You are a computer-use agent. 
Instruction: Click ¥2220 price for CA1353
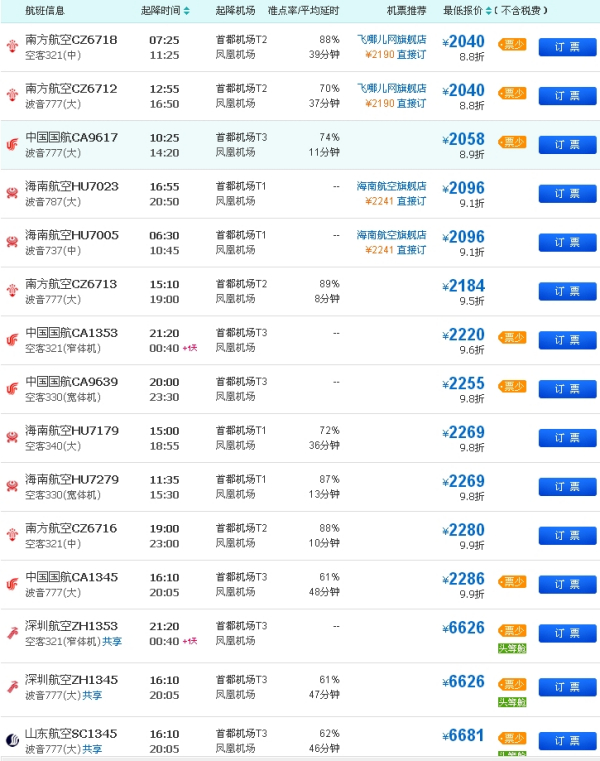tap(464, 335)
